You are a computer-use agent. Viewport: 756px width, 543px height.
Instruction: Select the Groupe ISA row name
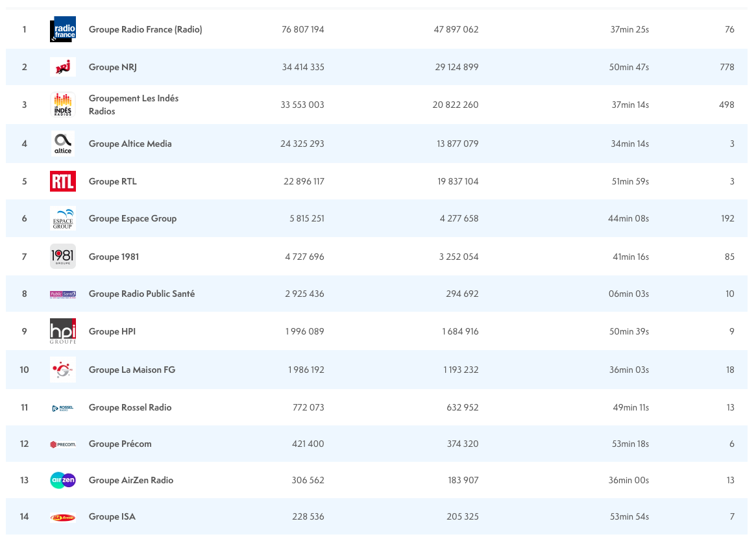click(x=112, y=516)
